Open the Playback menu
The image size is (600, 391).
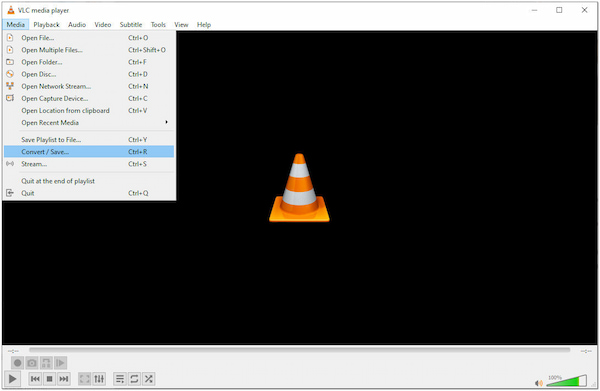[x=46, y=24]
